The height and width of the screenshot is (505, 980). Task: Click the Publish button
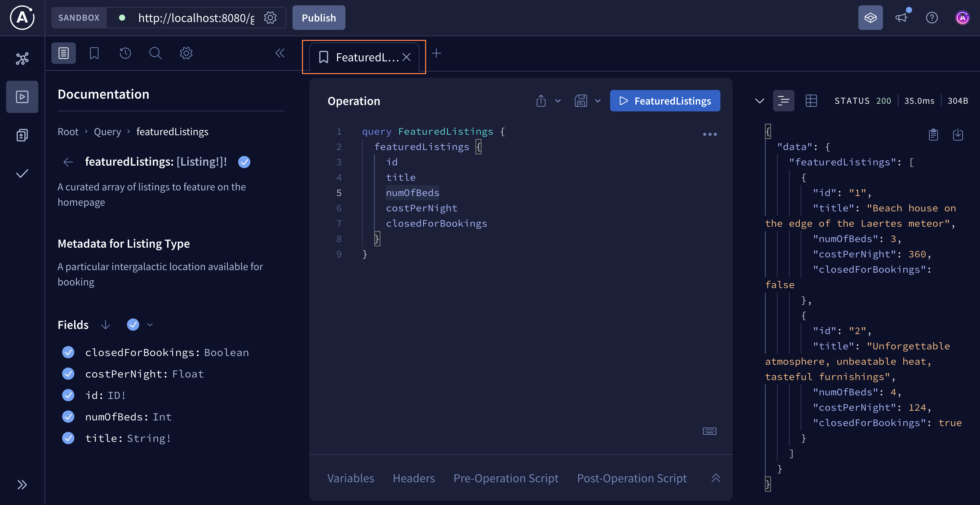[x=318, y=17]
